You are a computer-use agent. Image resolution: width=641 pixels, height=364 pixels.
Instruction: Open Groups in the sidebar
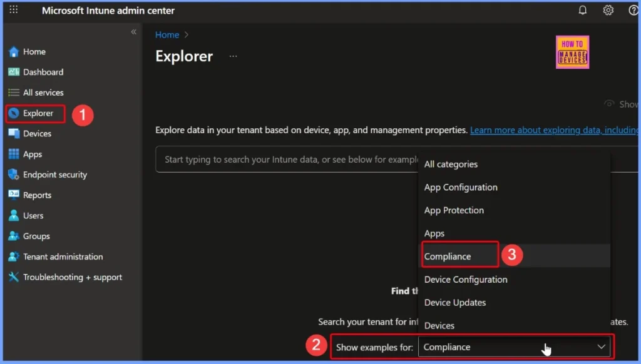pos(36,236)
